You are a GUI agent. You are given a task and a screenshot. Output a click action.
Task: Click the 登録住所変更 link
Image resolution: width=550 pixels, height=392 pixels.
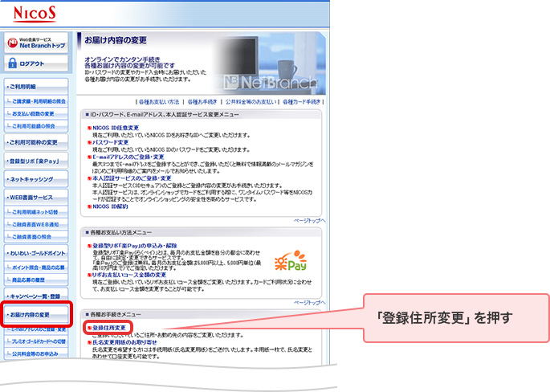point(108,328)
